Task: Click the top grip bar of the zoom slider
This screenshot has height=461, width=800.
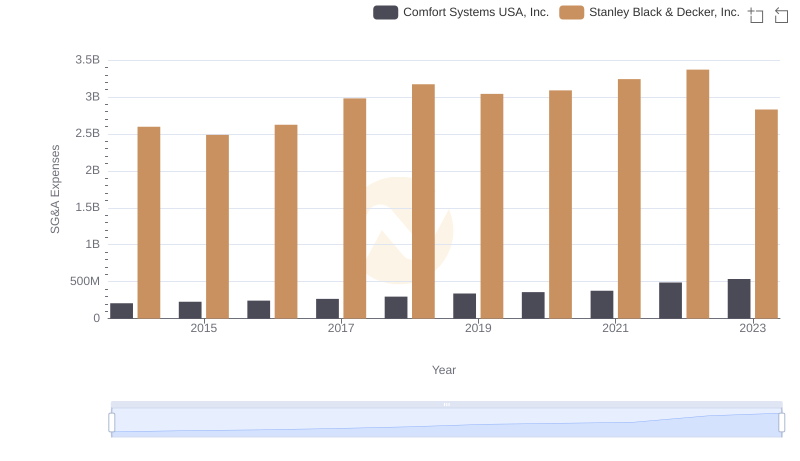Action: [446, 404]
